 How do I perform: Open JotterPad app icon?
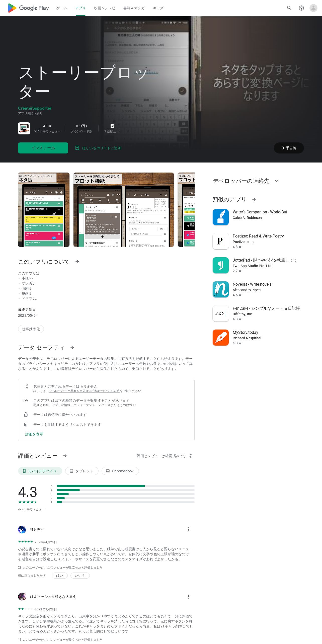pyautogui.click(x=221, y=265)
